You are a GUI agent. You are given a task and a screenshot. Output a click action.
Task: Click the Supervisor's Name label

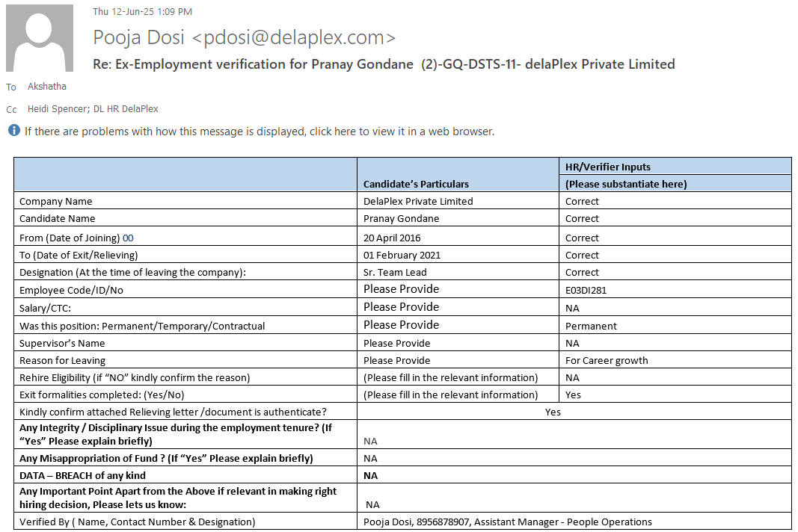coord(62,343)
